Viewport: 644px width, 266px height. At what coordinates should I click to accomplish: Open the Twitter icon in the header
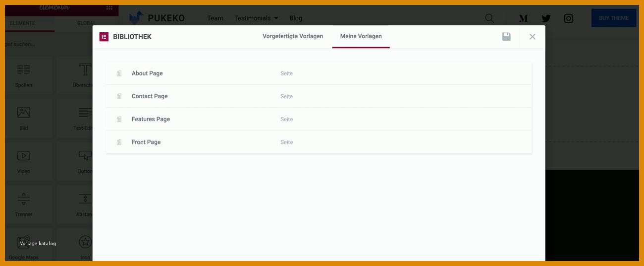coord(546,18)
